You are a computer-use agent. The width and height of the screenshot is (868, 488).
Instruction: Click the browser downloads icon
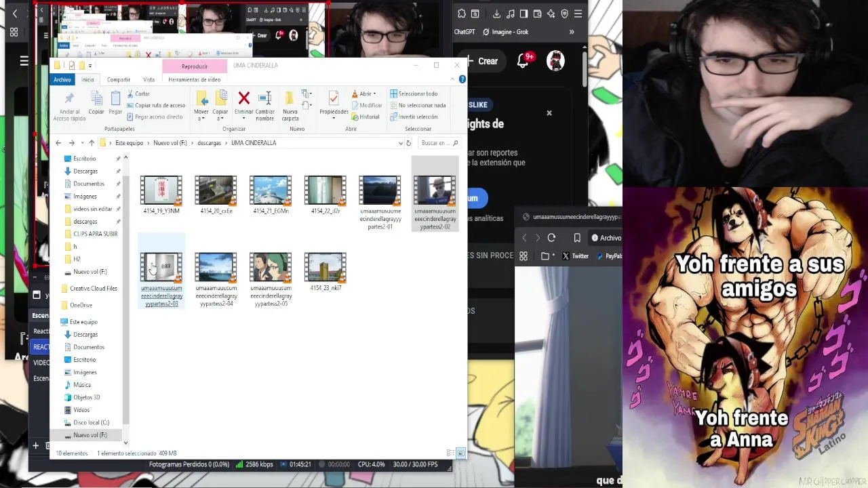point(496,14)
